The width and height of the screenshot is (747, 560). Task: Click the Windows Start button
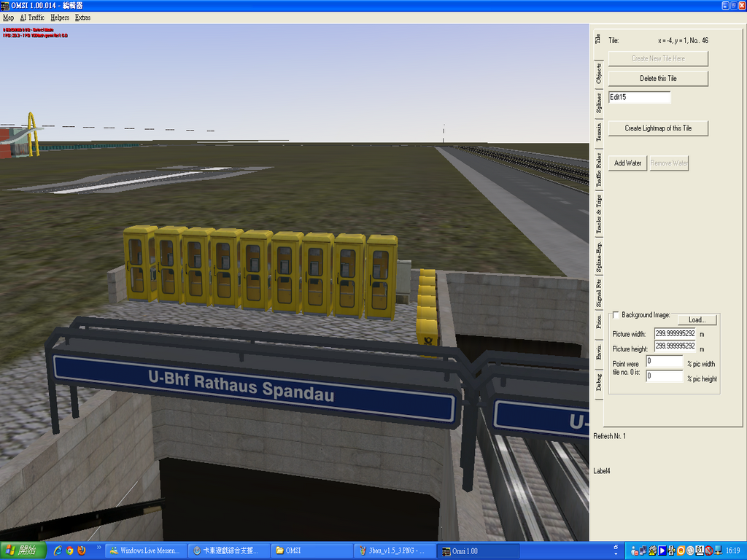pos(23,551)
